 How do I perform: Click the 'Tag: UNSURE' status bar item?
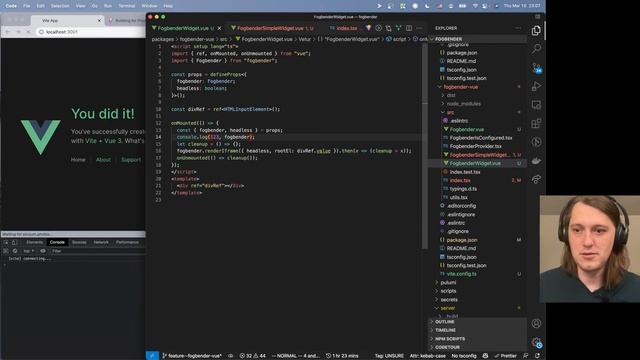tap(389, 356)
